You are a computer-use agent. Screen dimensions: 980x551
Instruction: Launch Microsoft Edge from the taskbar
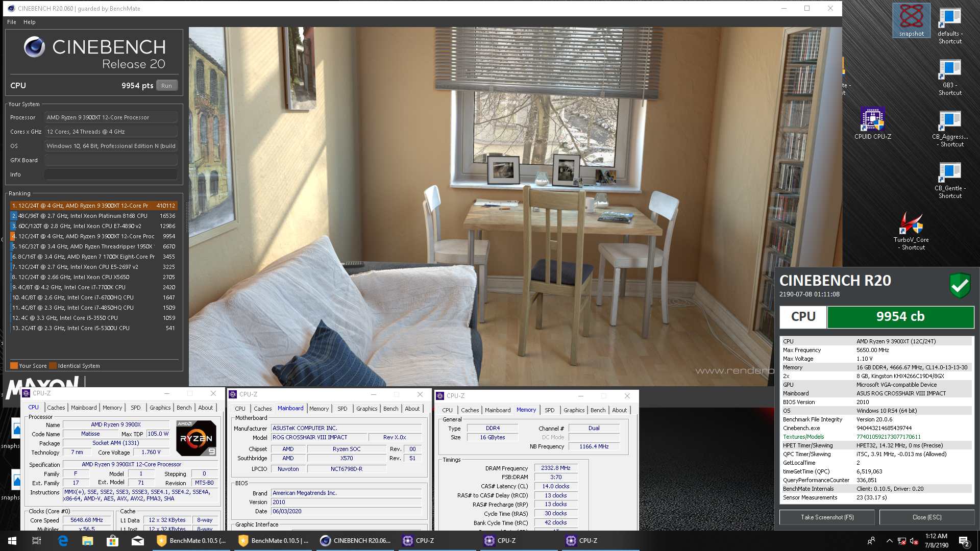coord(63,541)
